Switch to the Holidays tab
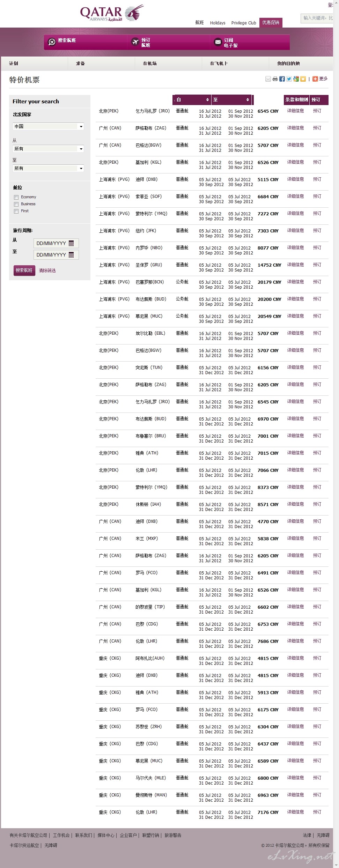 coord(218,23)
